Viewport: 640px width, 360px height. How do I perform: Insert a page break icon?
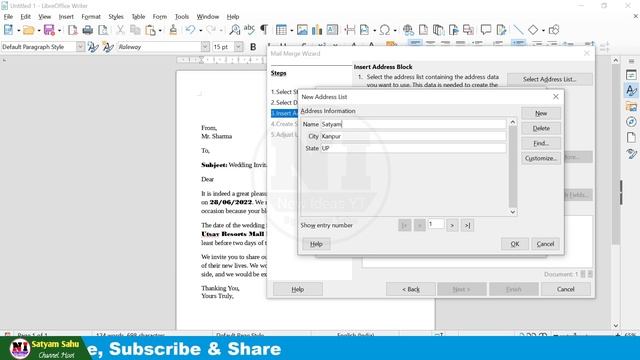coord(350,30)
